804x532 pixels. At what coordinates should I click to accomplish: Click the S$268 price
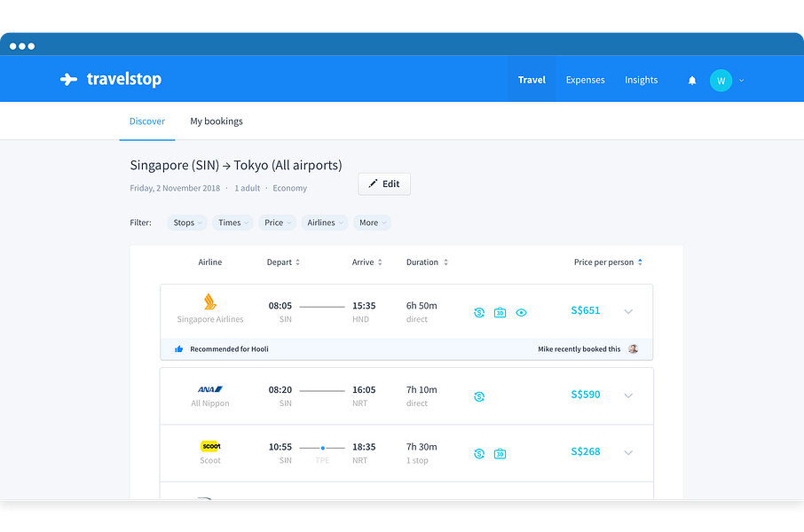[585, 451]
